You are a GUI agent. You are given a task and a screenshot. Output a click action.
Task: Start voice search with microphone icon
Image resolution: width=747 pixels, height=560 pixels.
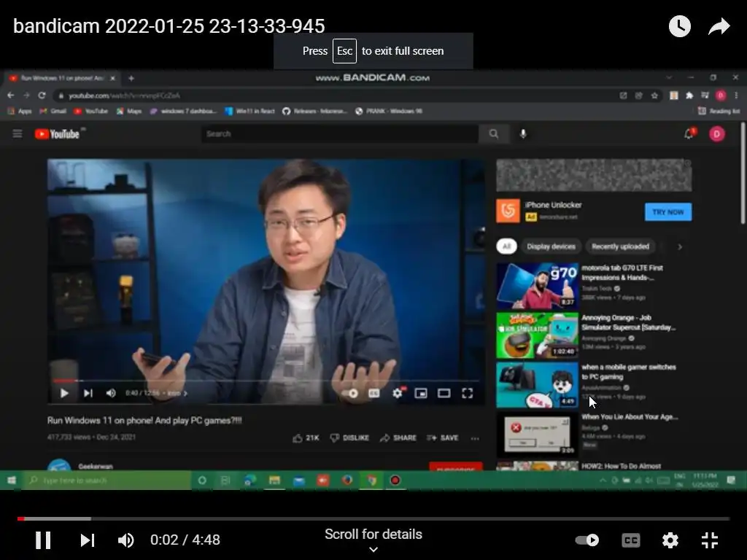(x=523, y=134)
